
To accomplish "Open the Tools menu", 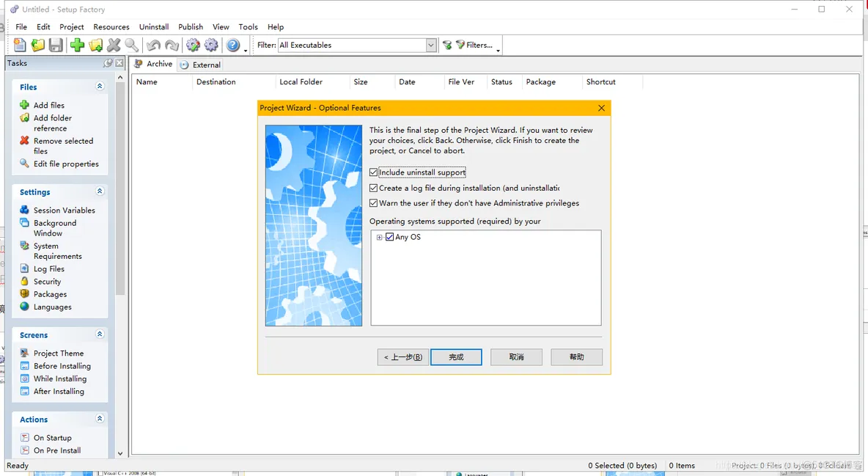I will [248, 26].
